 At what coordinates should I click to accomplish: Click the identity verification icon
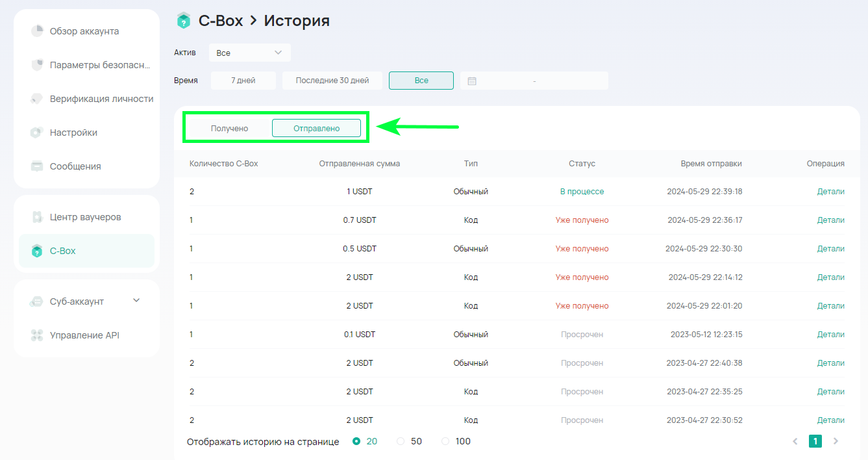[x=37, y=99]
